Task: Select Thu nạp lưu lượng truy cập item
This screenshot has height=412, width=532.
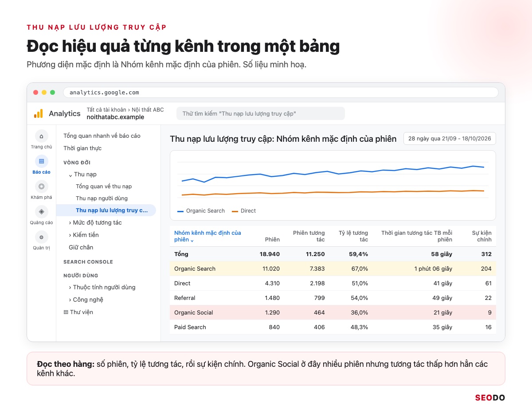Action: tap(106, 210)
